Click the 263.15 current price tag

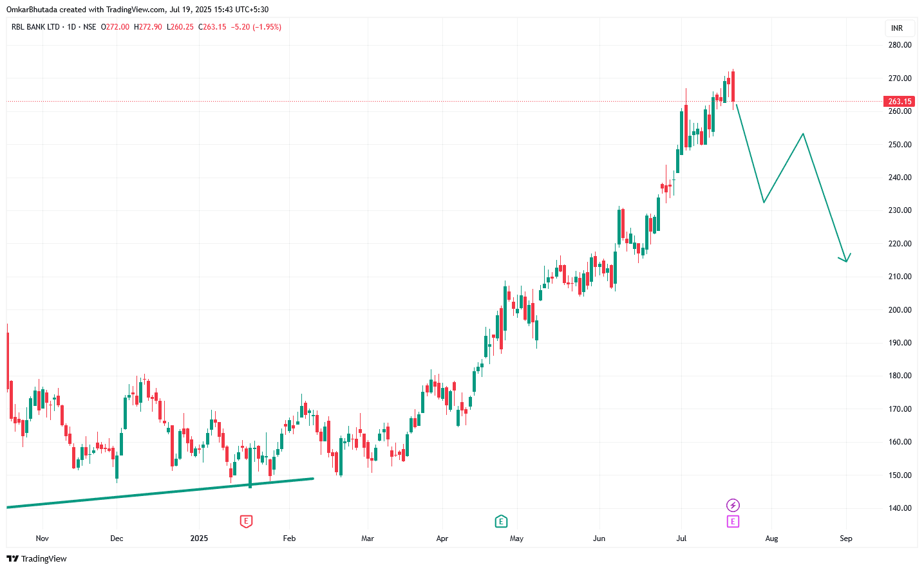tap(900, 102)
